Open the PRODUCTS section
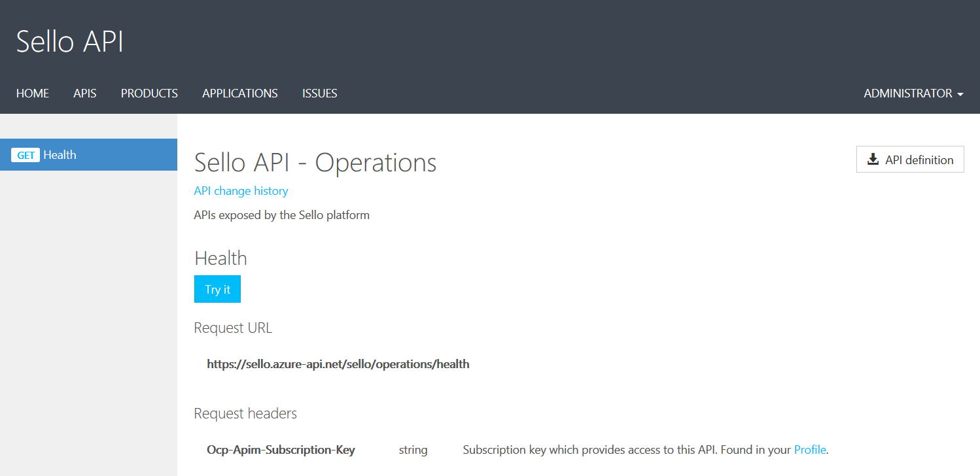 coord(149,93)
